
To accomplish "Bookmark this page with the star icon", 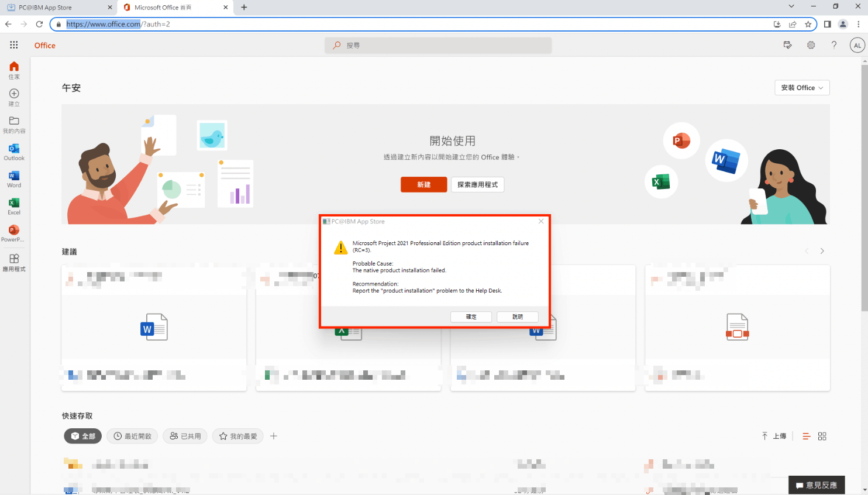I will (x=808, y=24).
